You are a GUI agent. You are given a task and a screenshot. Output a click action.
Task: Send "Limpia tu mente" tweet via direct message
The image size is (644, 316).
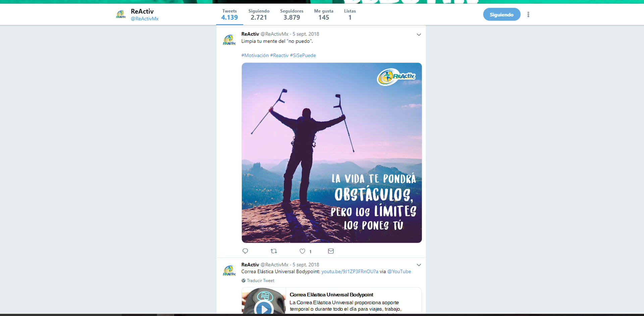[331, 251]
